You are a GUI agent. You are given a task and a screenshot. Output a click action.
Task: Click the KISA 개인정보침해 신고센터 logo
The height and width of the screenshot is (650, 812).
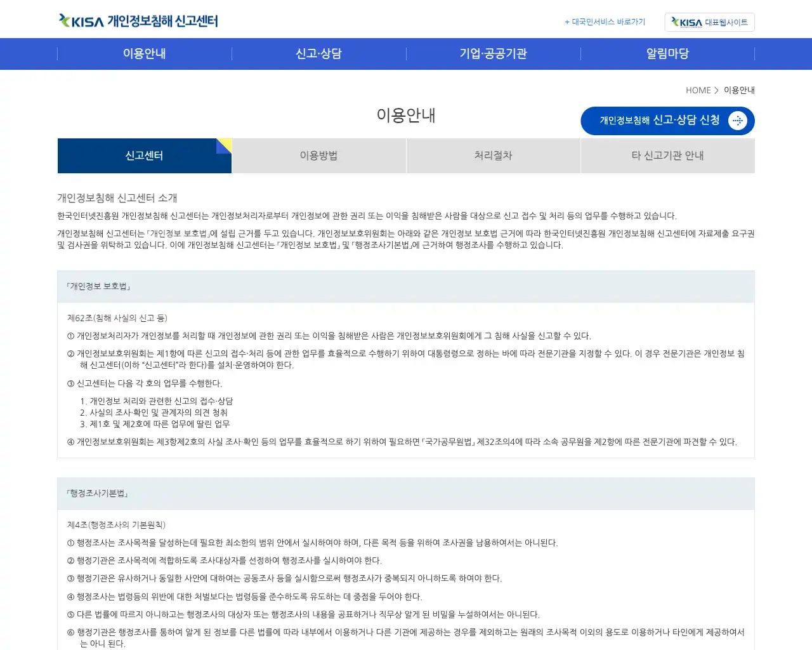(x=138, y=21)
